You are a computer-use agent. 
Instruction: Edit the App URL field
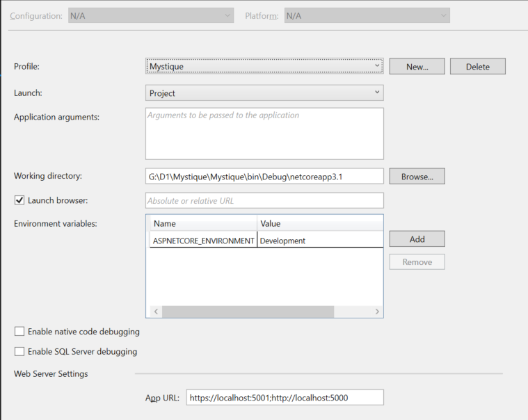pos(285,398)
